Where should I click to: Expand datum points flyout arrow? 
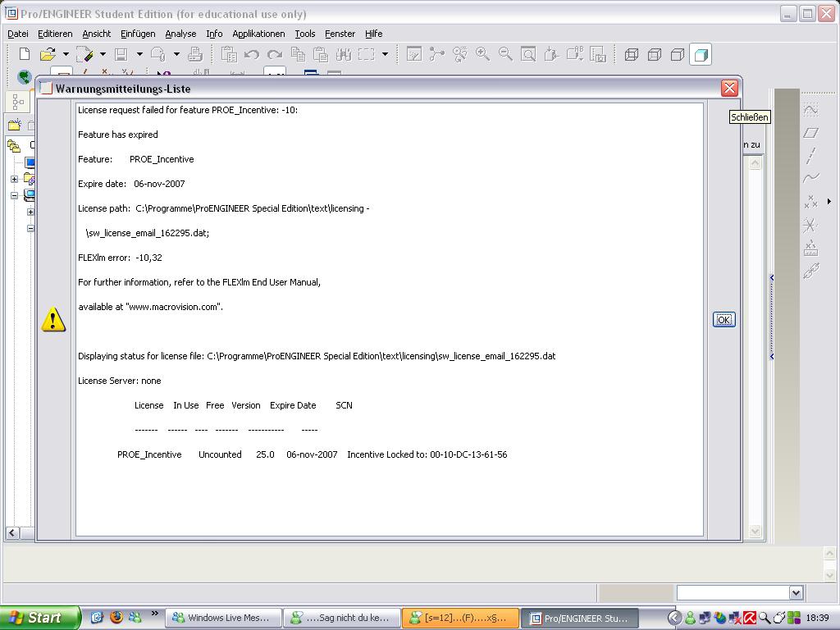pyautogui.click(x=829, y=202)
